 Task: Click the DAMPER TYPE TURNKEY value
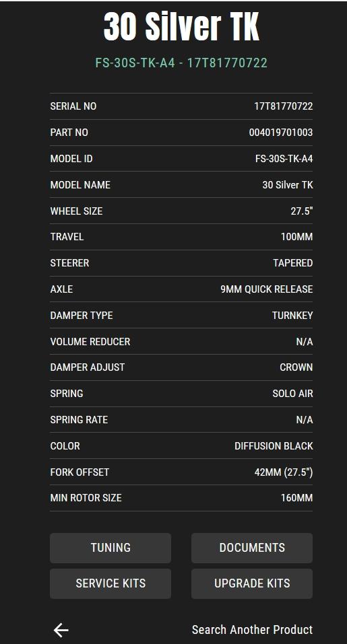click(292, 316)
